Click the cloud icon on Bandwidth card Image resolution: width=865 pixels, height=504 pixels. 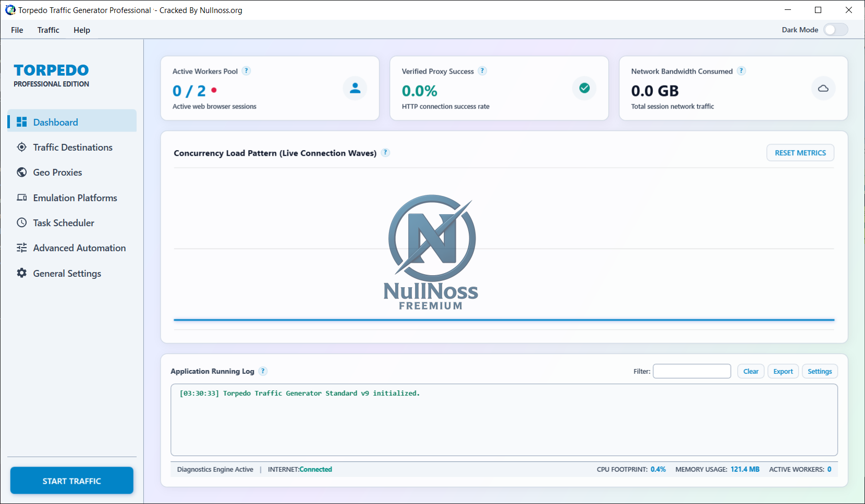click(x=823, y=88)
